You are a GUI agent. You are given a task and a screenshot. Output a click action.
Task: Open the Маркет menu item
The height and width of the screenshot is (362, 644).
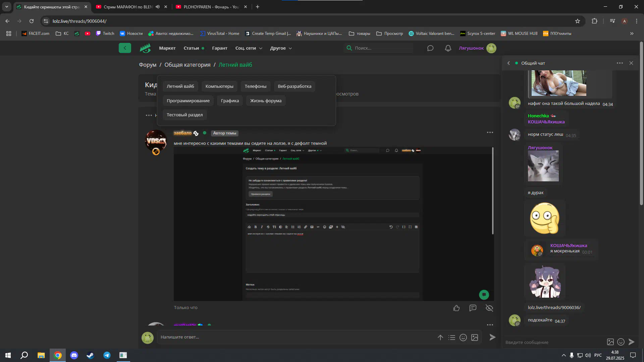pos(167,48)
